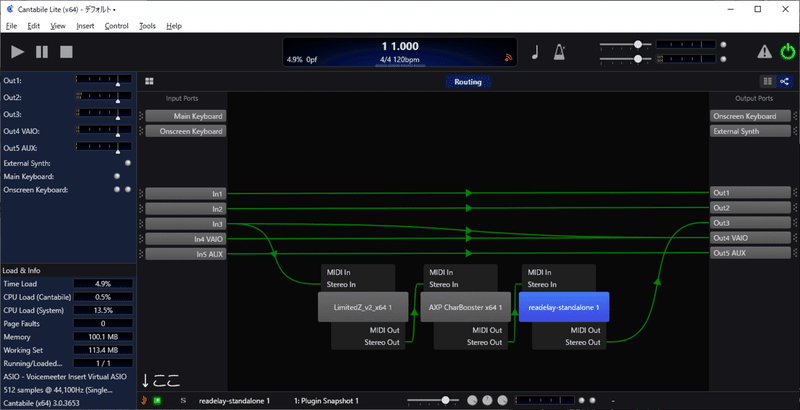Viewport: 800px width, 410px height.
Task: Select the Out3 output port
Action: click(x=751, y=223)
